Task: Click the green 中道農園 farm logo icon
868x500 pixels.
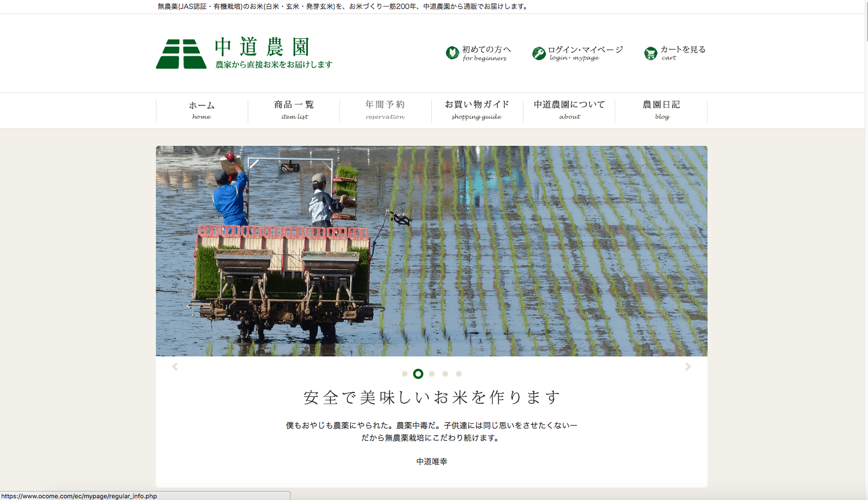Action: [181, 54]
